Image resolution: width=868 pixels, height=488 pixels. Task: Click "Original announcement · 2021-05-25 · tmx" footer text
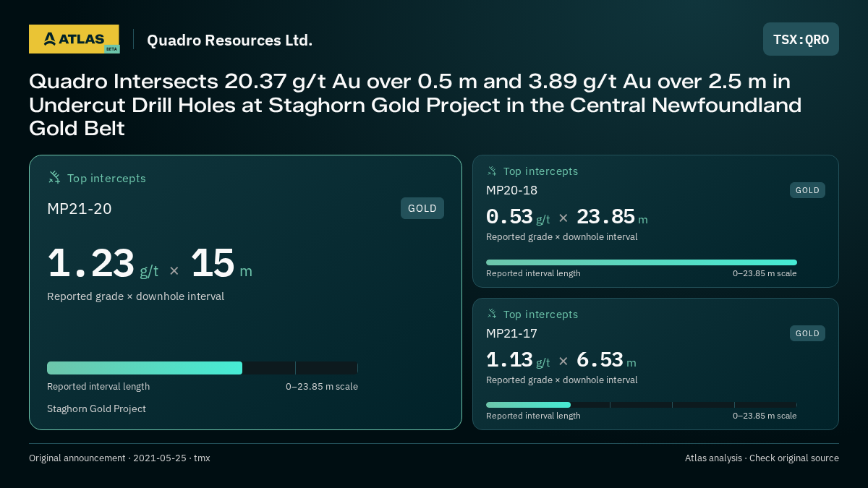pos(119,458)
